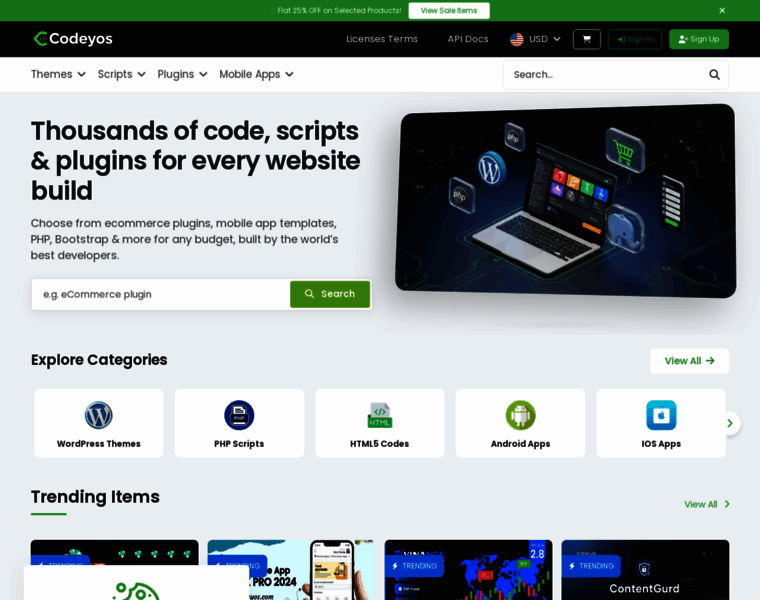
Task: Click View All next to Trending Items
Action: (707, 505)
